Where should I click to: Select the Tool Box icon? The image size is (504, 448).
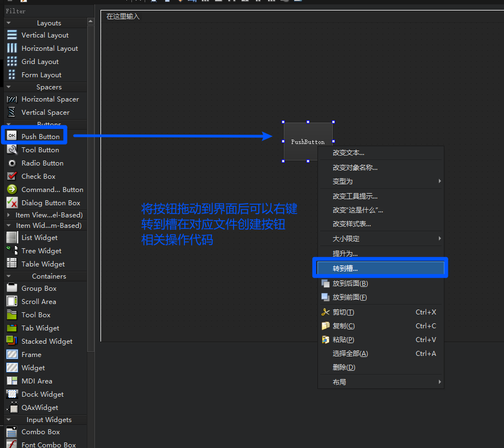(x=12, y=314)
